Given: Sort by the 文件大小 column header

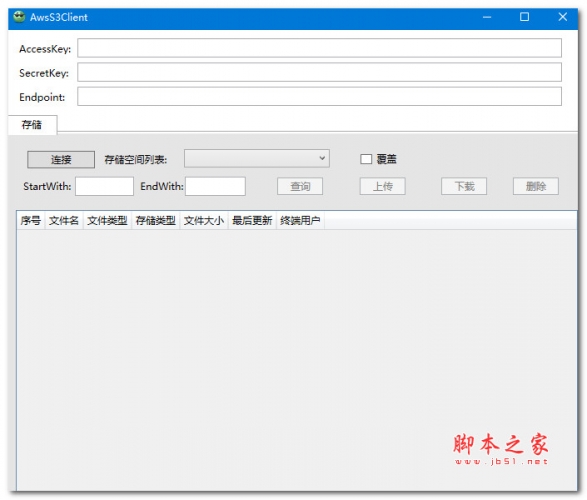Looking at the screenshot, I should point(204,220).
